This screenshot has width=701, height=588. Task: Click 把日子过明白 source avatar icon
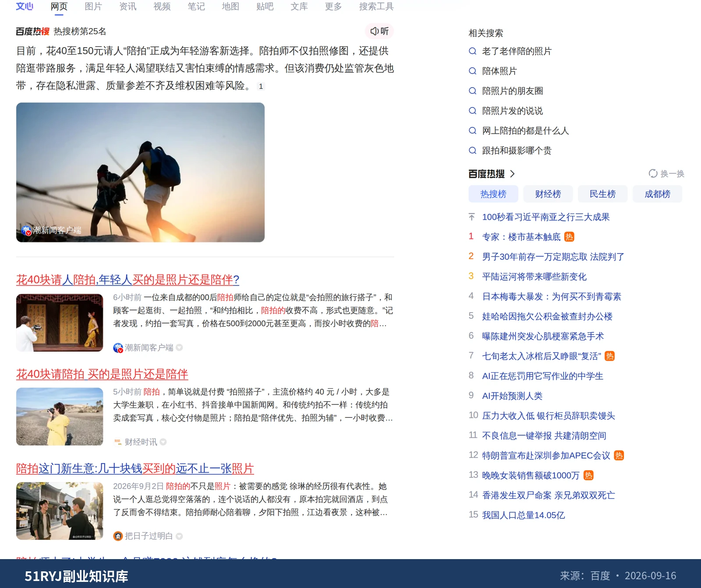pyautogui.click(x=118, y=536)
